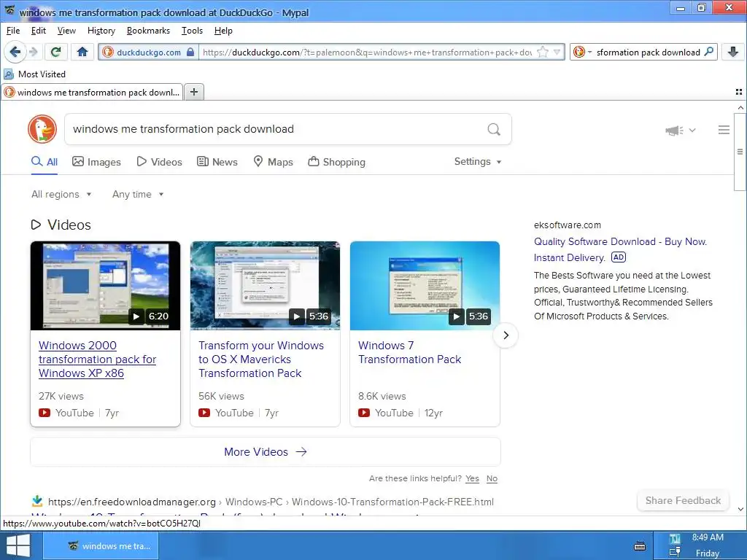The image size is (747, 560).
Task: Click the YouTube icon under 27K views
Action: (44, 413)
